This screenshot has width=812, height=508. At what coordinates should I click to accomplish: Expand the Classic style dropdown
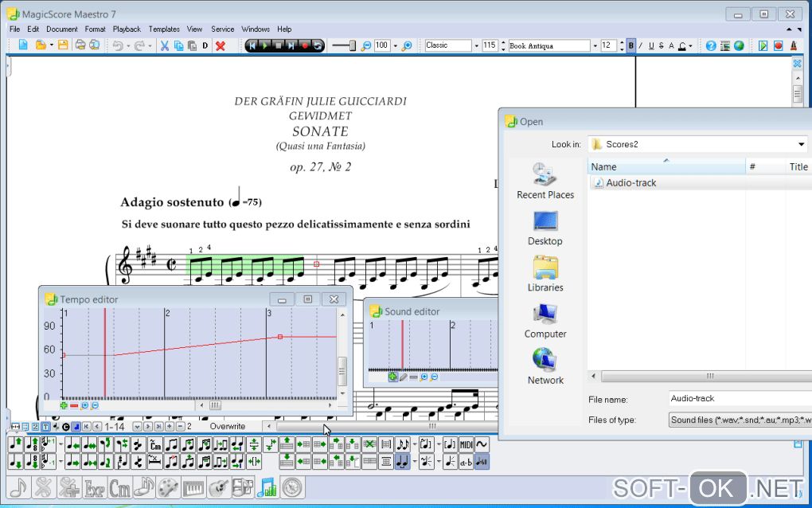(474, 45)
